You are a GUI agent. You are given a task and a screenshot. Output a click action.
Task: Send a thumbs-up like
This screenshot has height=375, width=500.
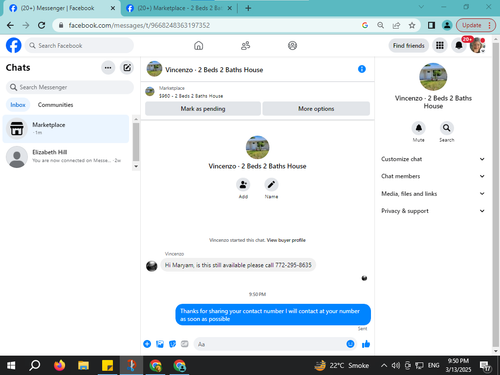366,344
